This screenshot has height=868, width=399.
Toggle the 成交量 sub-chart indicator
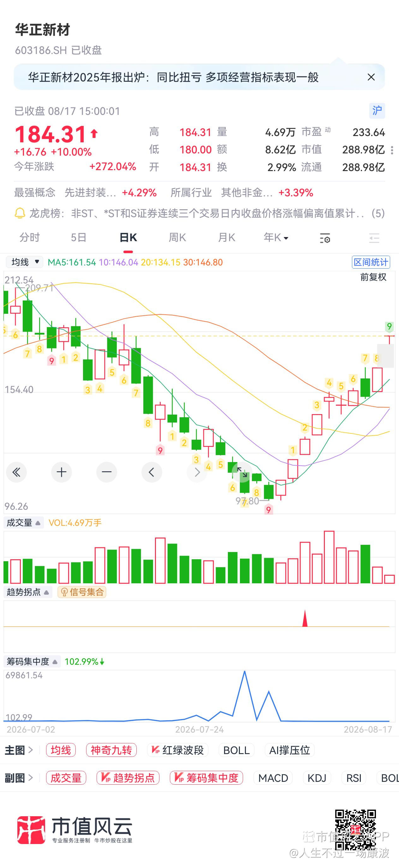pos(66,778)
